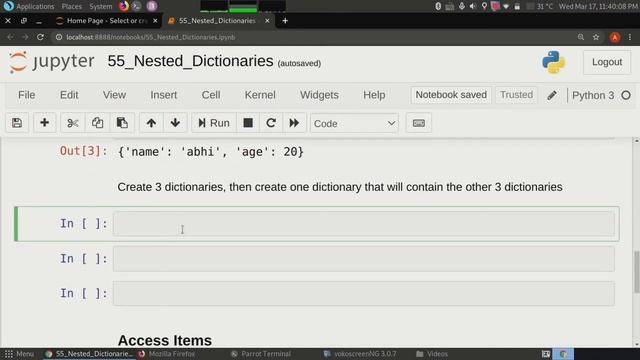This screenshot has width=640, height=360.
Task: Open the taskbar Menu button
Action: [19, 354]
